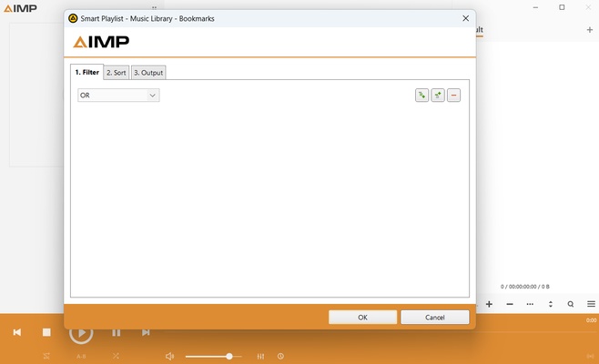Pause playback in AIMP player

tap(117, 333)
